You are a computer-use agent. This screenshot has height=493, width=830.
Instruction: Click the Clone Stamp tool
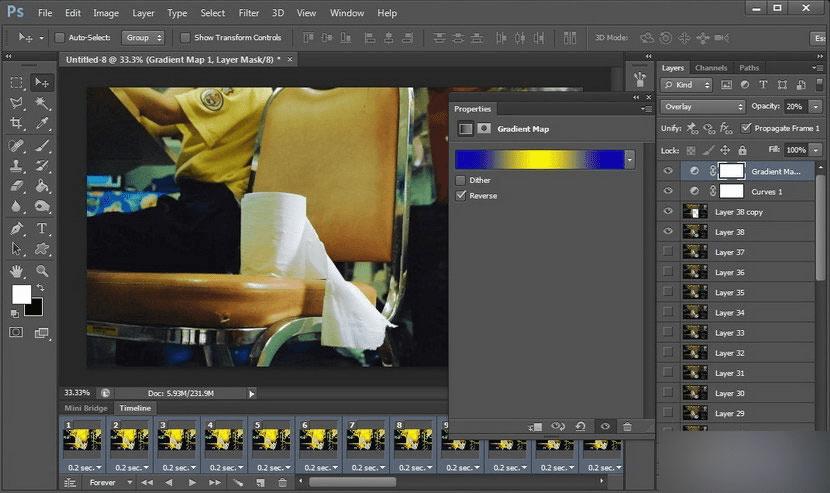click(17, 165)
